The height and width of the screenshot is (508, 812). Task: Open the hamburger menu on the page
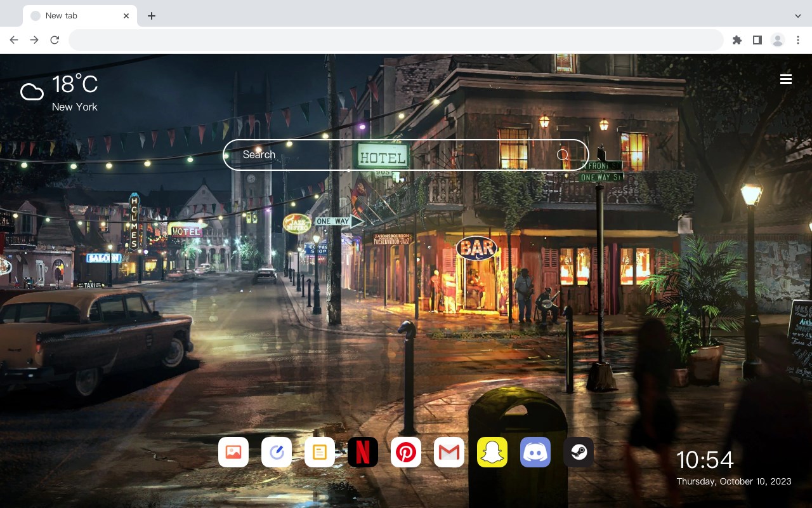[786, 79]
